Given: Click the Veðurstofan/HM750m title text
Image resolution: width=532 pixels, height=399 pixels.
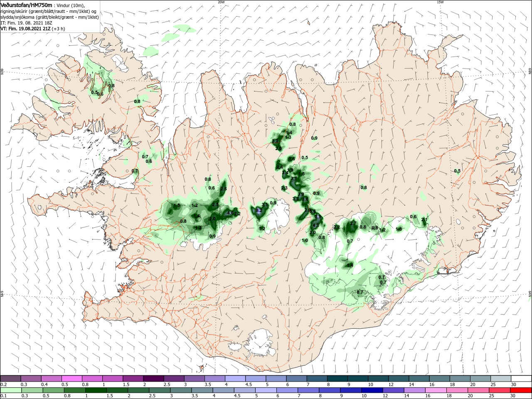Looking at the screenshot, I should click(27, 5).
